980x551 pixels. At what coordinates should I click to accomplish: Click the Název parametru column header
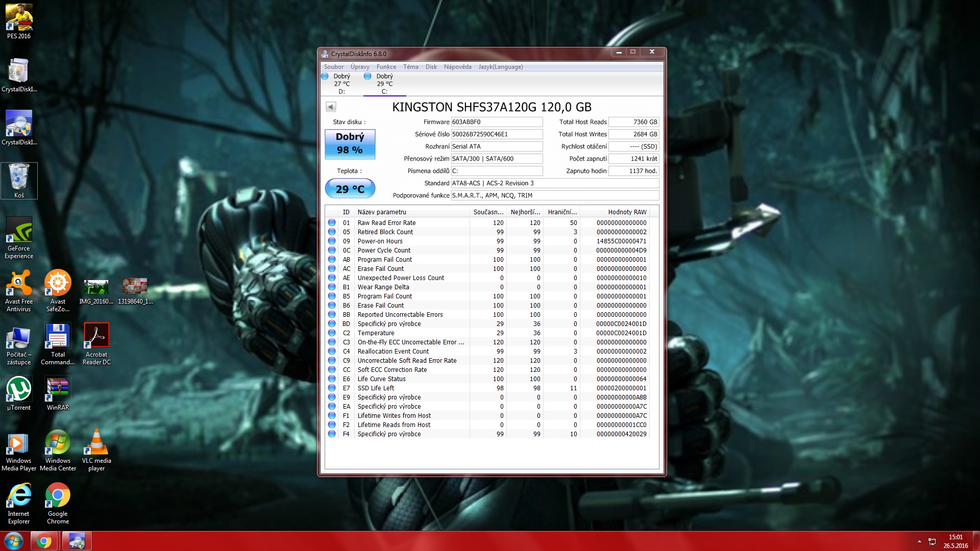[412, 212]
